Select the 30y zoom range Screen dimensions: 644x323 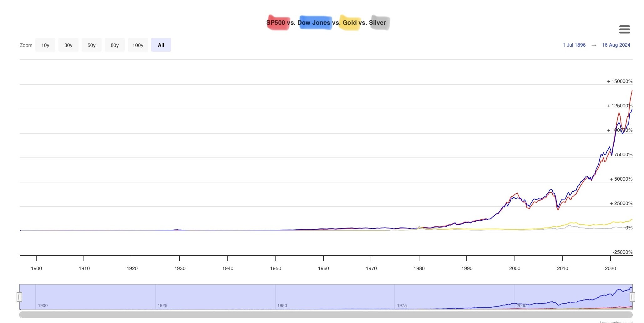pos(68,45)
